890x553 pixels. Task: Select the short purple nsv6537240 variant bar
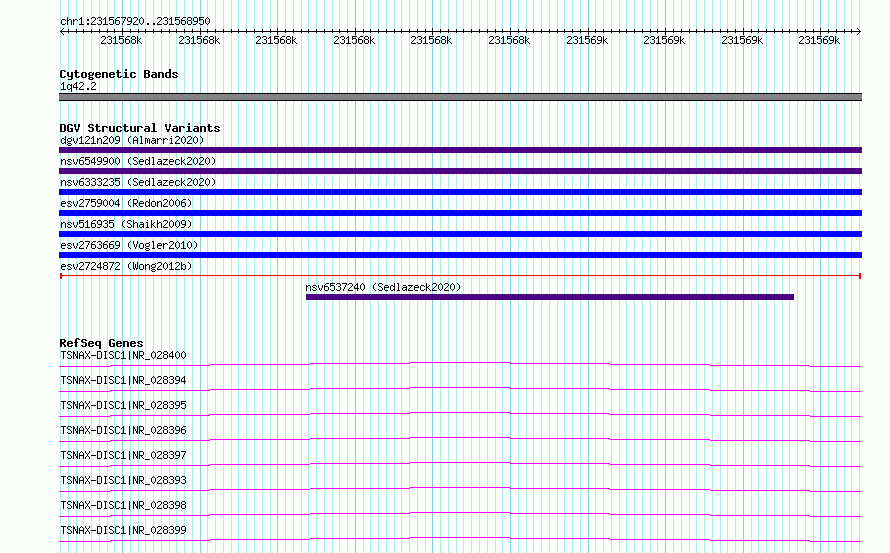coord(549,297)
